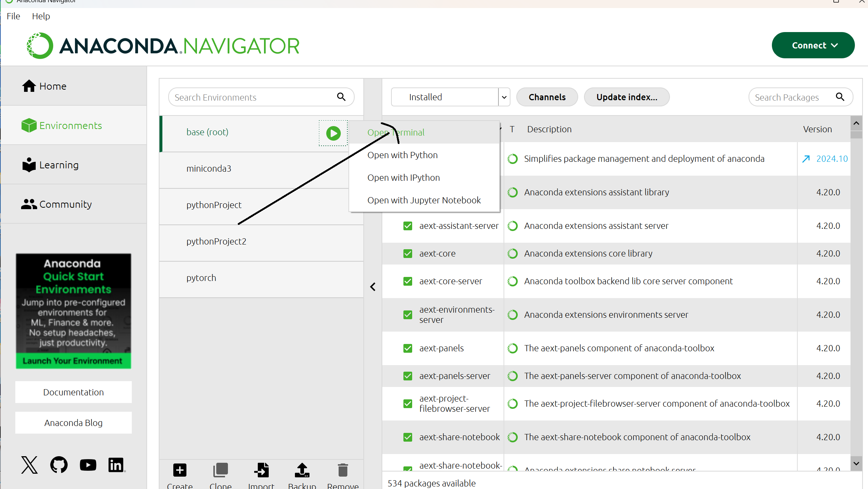Click the Update index... button
This screenshot has height=489, width=868.
(627, 97)
